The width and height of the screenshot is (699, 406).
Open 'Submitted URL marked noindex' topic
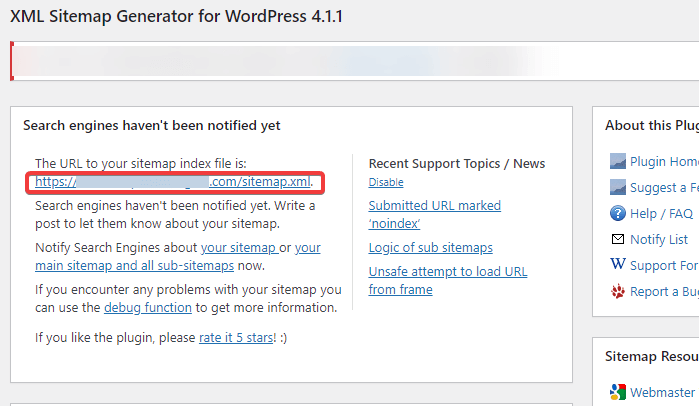pos(435,214)
